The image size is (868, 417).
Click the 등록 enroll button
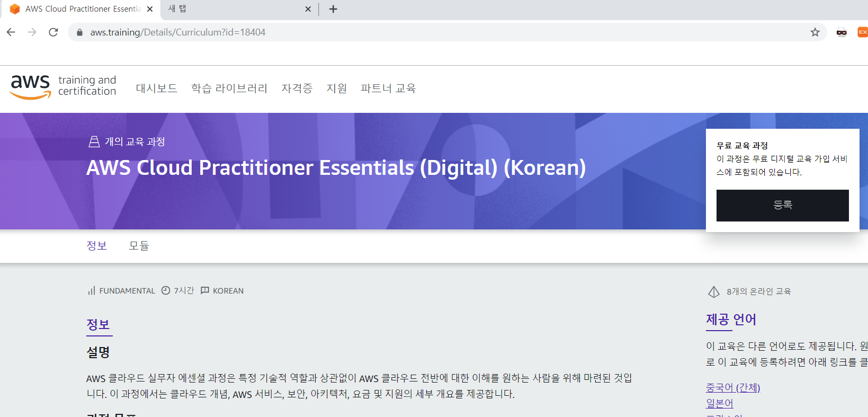click(782, 206)
